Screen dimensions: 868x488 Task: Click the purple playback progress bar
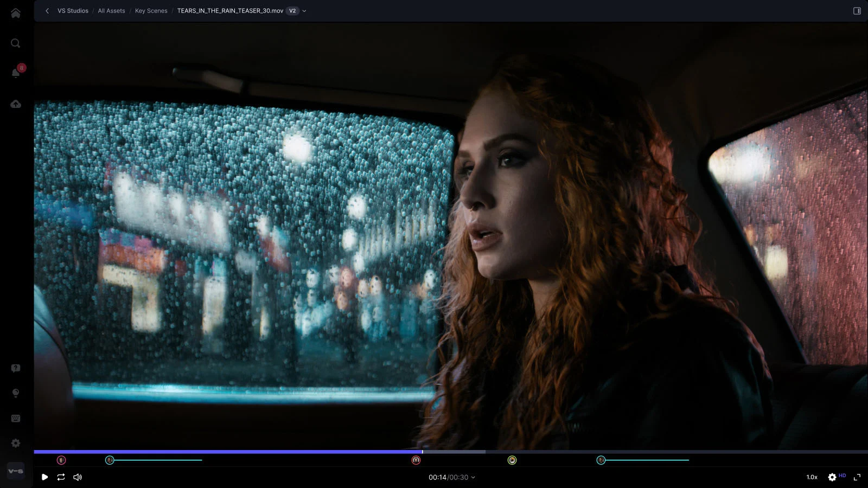[x=228, y=452]
